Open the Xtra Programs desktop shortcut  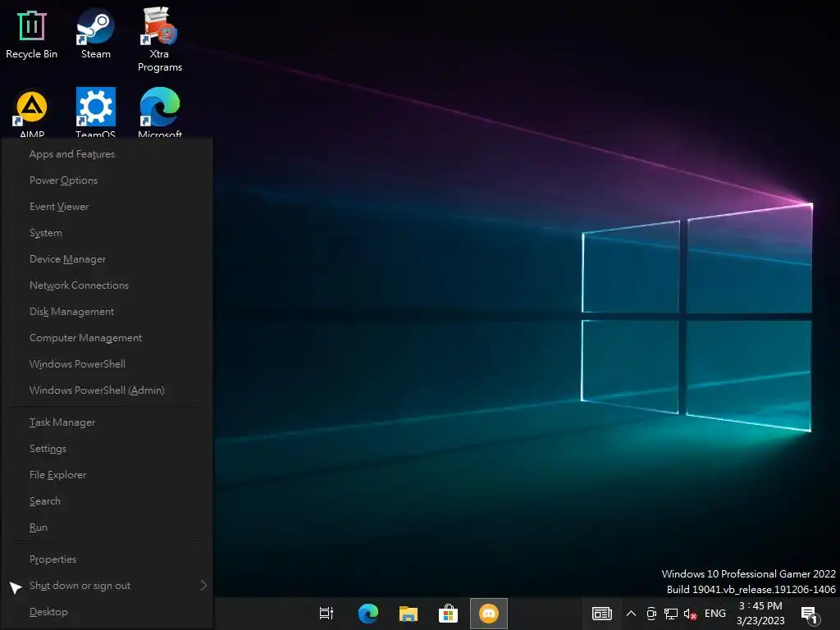160,39
